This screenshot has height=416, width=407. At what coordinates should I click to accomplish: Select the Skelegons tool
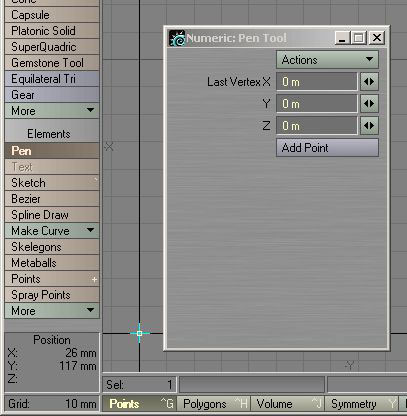pos(52,247)
